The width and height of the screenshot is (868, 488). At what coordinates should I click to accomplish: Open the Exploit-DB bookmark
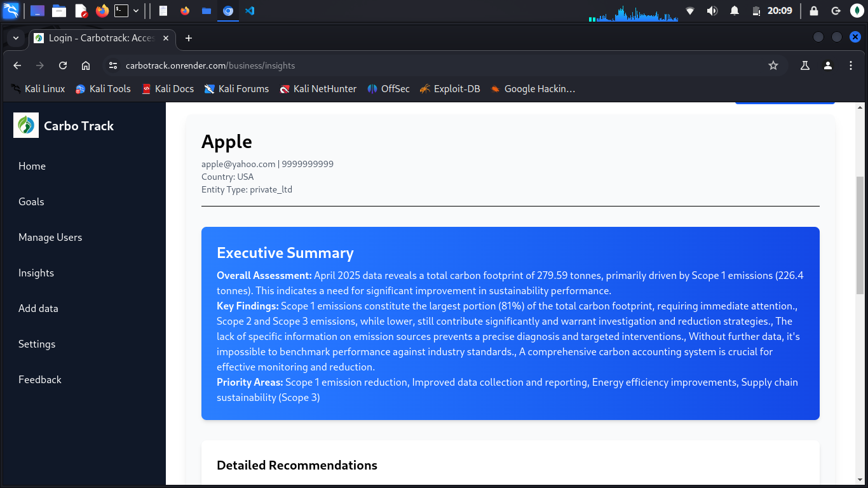(450, 89)
